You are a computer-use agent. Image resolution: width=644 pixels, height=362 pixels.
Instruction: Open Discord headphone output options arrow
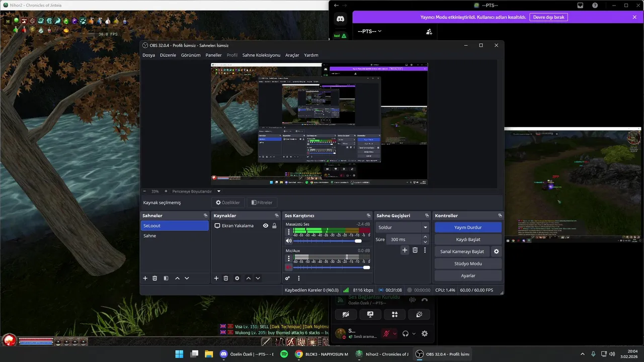point(414,333)
